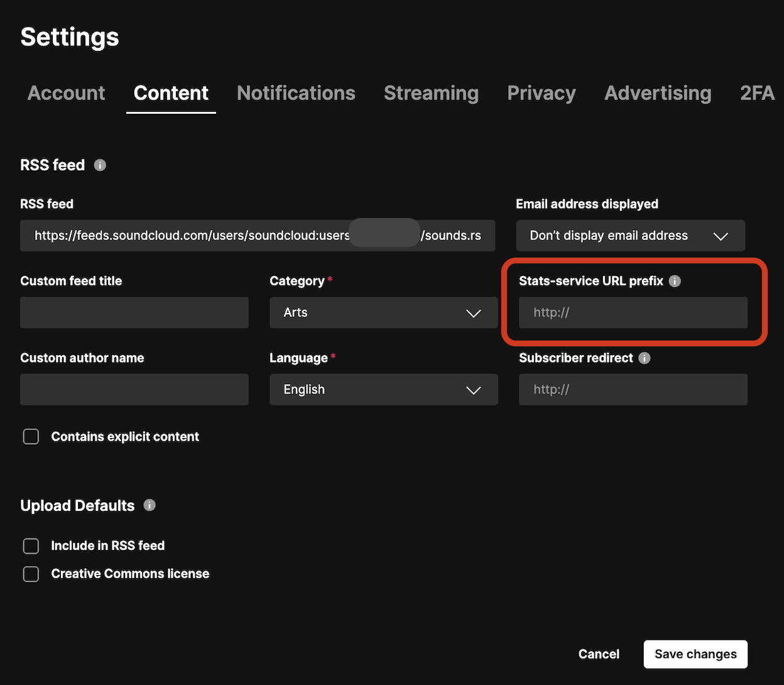
Task: Enable the Contains explicit content checkbox
Action: coord(31,437)
